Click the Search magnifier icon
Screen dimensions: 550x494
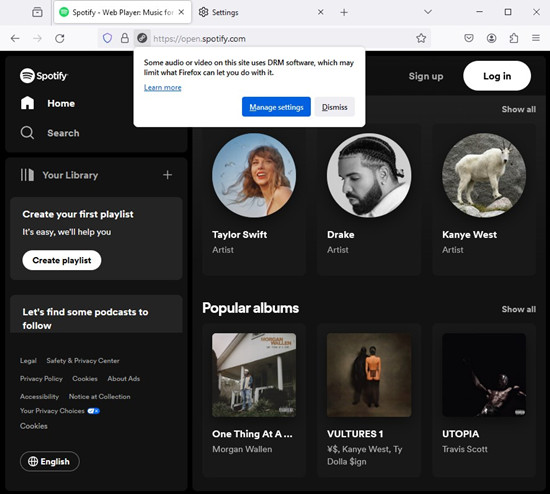(27, 133)
